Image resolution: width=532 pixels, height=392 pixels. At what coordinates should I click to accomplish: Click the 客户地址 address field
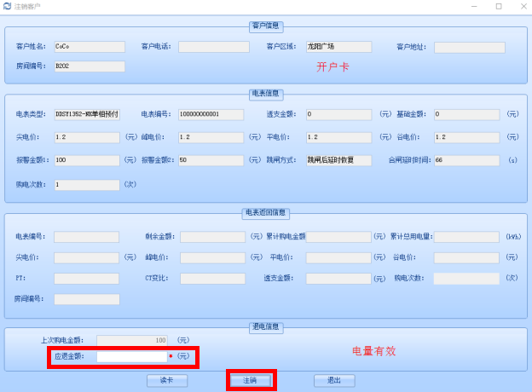469,48
